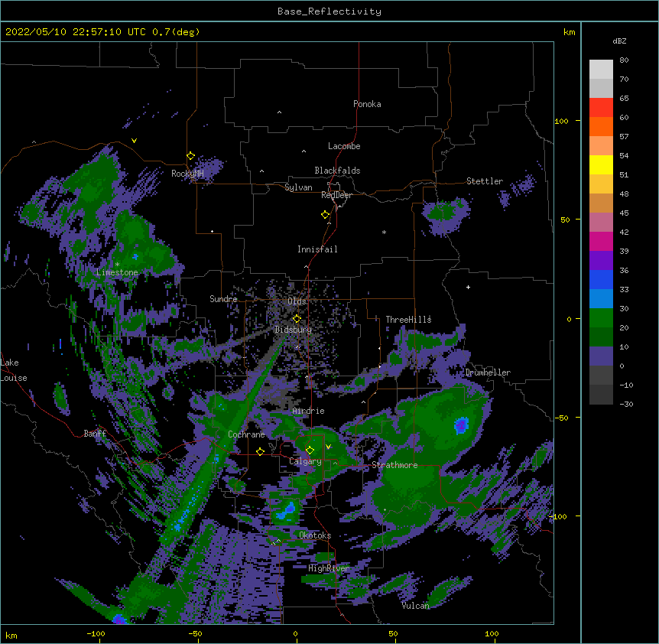Click the yellow marker above Calgary label
The height and width of the screenshot is (644, 659).
point(310,450)
